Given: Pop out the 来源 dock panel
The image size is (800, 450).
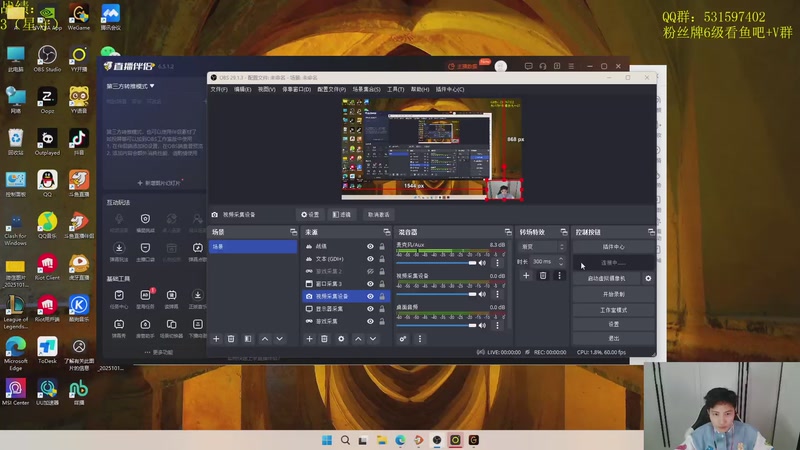Looking at the screenshot, I should pyautogui.click(x=387, y=232).
